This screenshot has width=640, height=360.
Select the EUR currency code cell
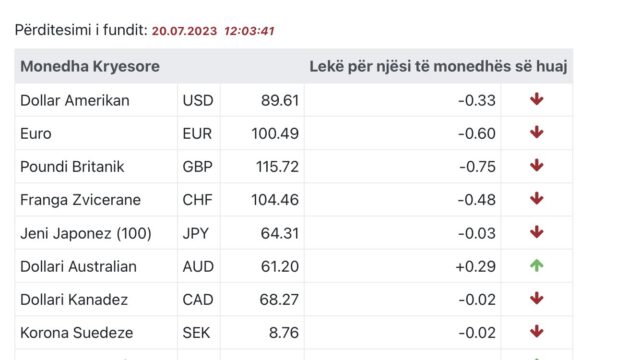pyautogui.click(x=197, y=133)
